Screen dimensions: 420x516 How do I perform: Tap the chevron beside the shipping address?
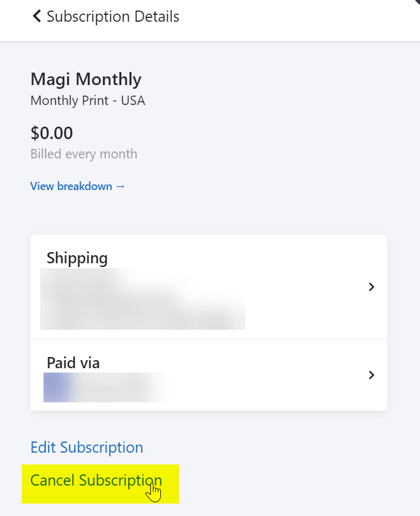[x=372, y=287]
